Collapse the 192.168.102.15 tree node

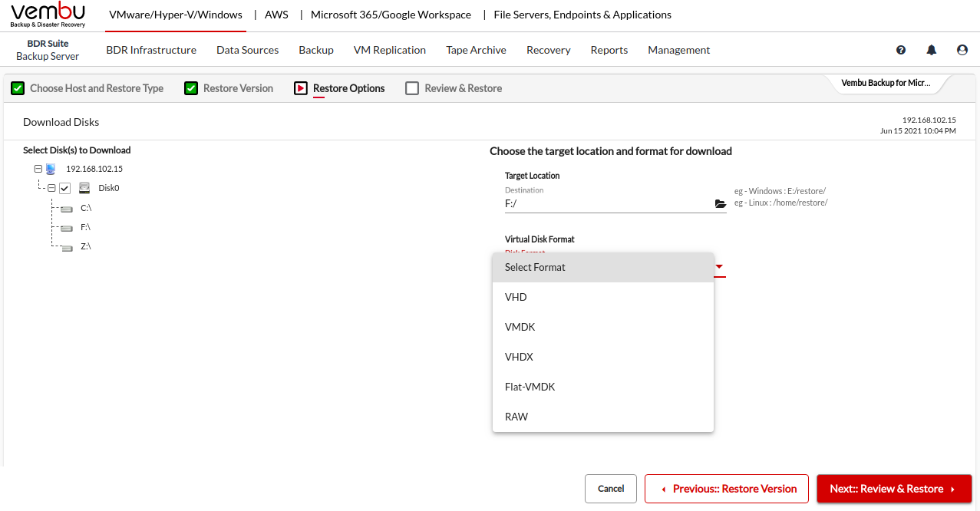pyautogui.click(x=38, y=169)
